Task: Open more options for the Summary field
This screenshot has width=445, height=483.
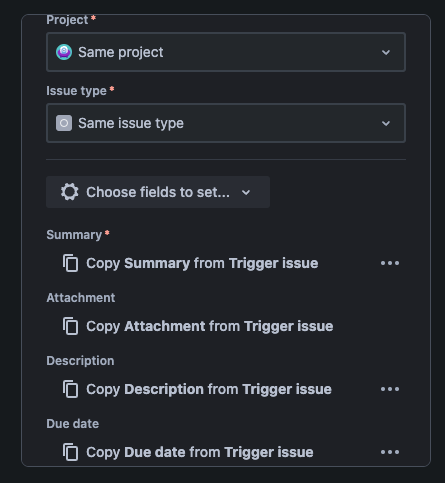Action: point(390,263)
